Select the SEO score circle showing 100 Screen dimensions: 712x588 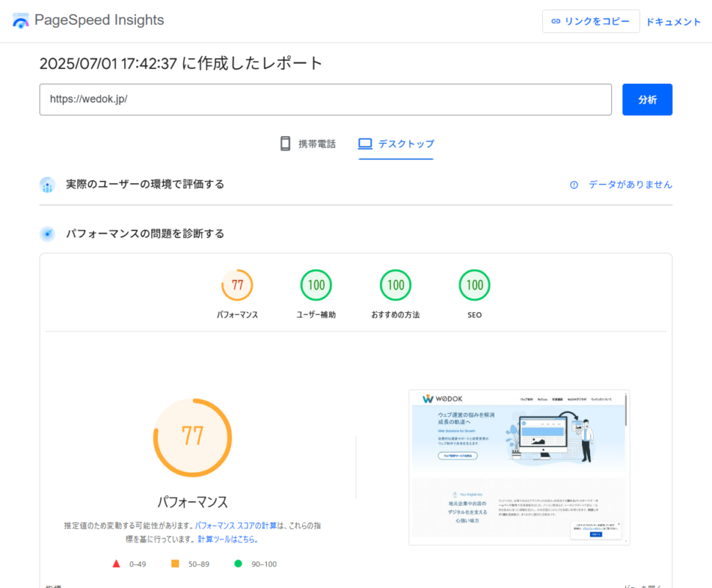pos(474,285)
